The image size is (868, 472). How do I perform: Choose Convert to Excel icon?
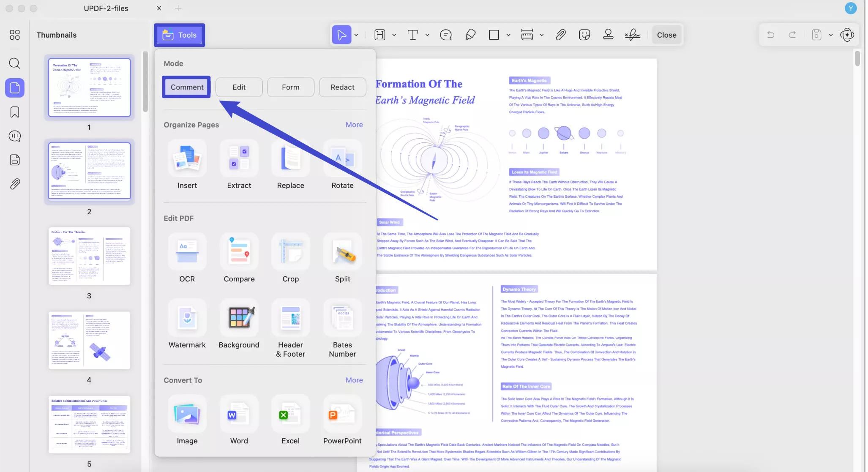(290, 414)
